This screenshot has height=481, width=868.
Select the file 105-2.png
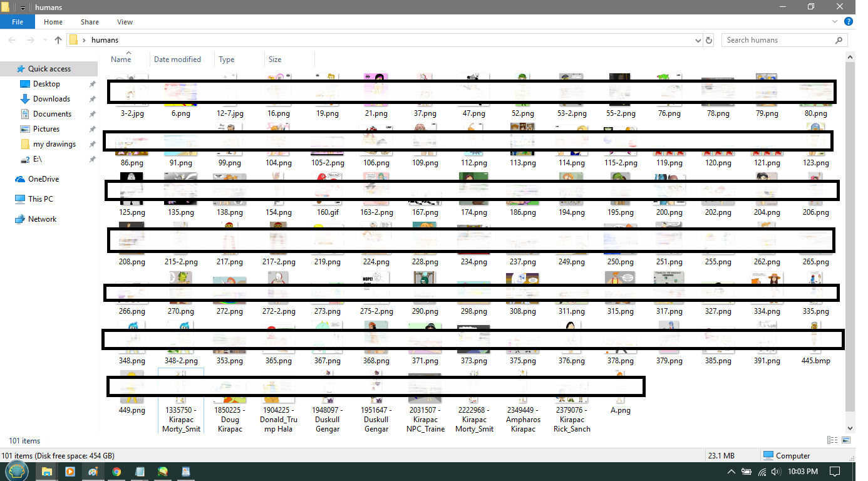coord(328,145)
